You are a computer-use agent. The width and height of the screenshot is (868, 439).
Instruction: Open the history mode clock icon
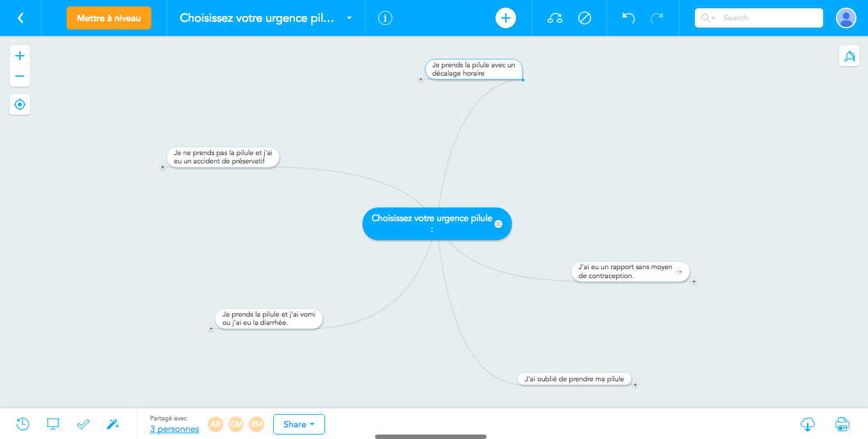(22, 424)
